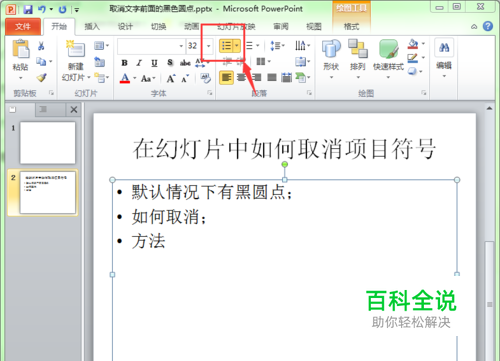Screen dimensions: 500x361
Task: Switch to the 格式 Format tab
Action: (352, 26)
